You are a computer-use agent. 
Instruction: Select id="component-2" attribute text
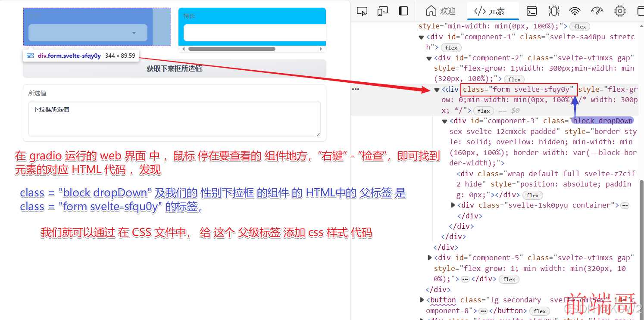(x=490, y=58)
